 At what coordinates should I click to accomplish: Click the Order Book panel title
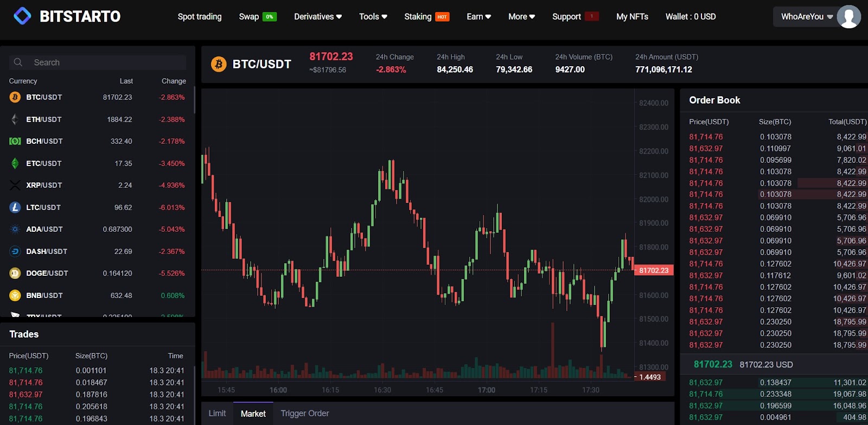714,100
